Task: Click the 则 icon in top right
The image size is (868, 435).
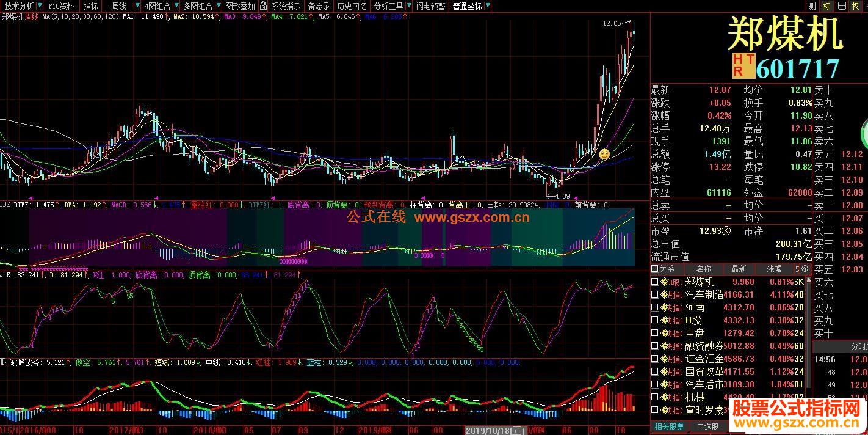Action: pos(812,6)
